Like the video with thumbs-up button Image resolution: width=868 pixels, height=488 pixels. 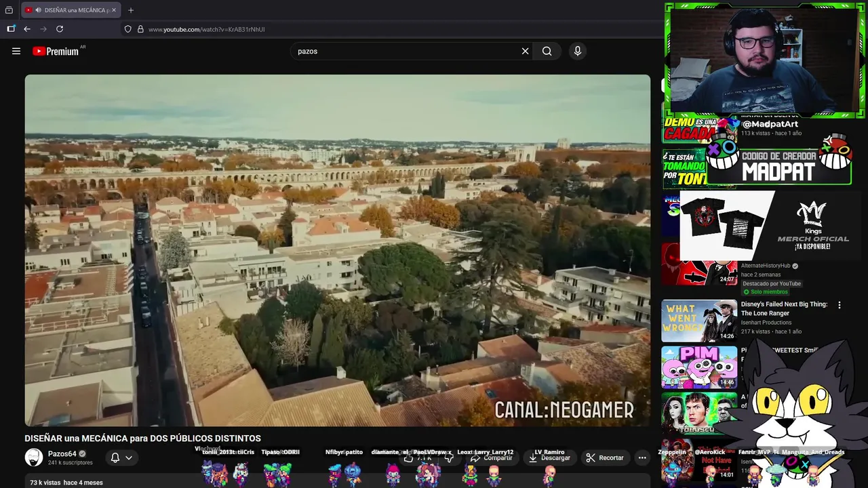tap(417, 458)
